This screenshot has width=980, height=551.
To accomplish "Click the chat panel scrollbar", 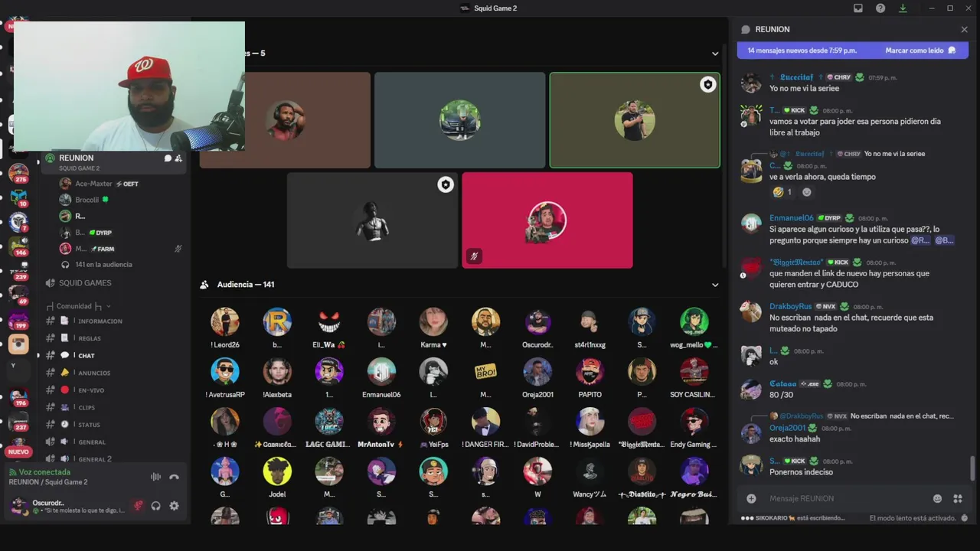I will tap(973, 468).
